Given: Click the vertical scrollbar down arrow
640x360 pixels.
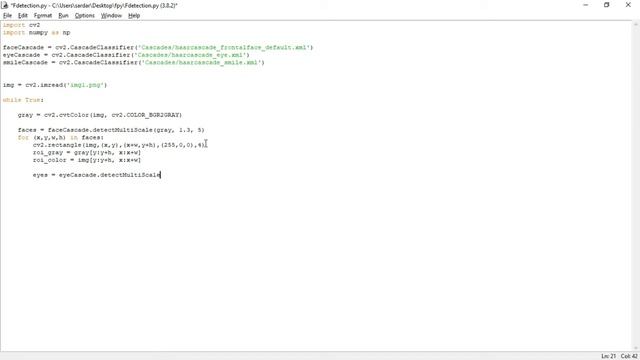Looking at the screenshot, I should [x=636, y=348].
